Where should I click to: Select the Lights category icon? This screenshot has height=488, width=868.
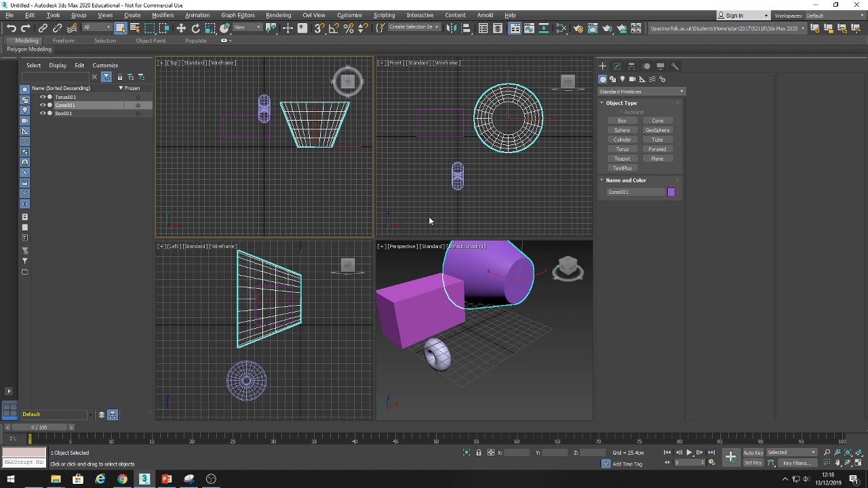click(623, 79)
